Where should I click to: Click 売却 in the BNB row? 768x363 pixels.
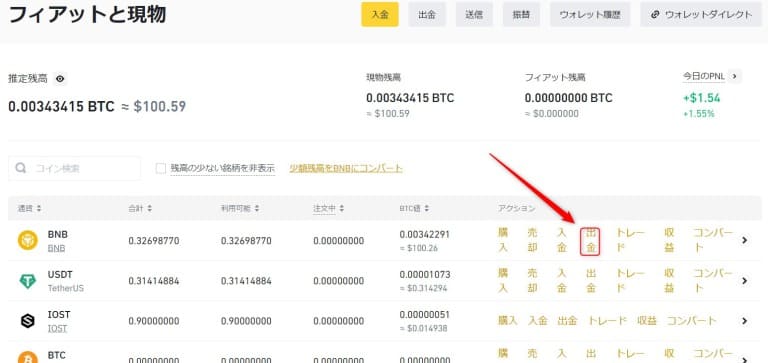532,240
